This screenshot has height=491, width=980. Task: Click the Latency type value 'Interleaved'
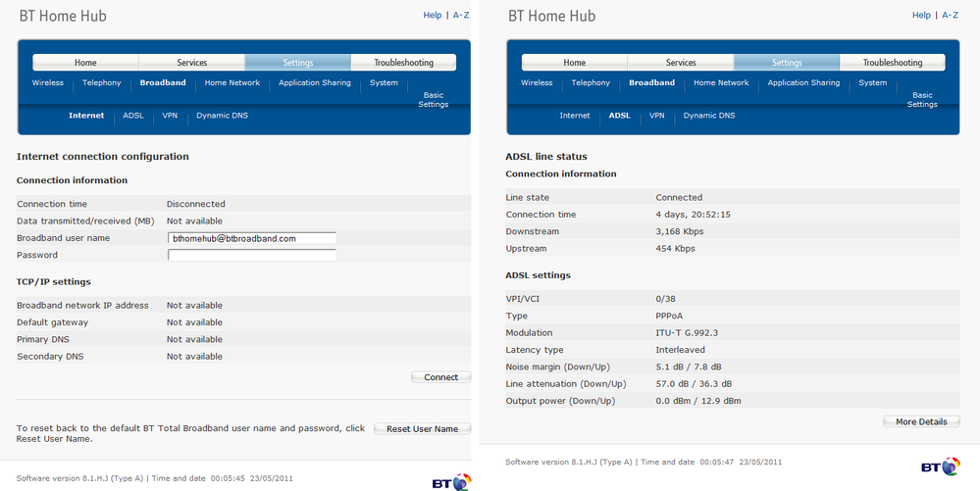pos(680,350)
